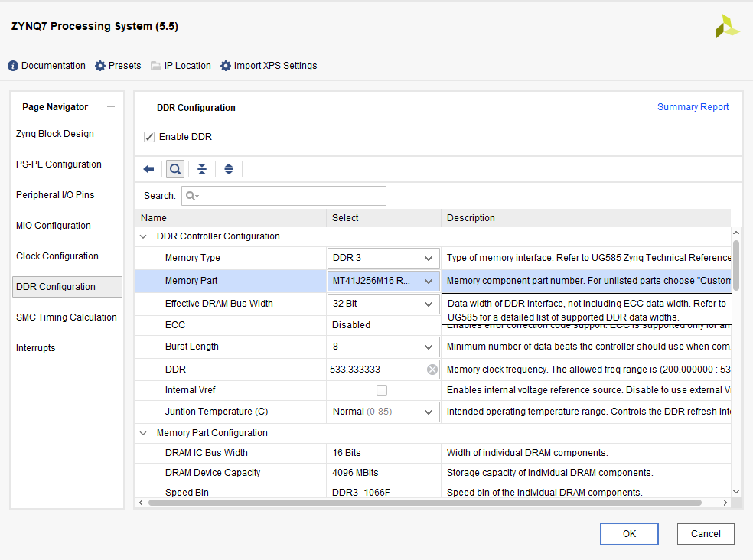753x560 pixels.
Task: Click the Xilinx logo in the top corner
Action: pos(727,26)
